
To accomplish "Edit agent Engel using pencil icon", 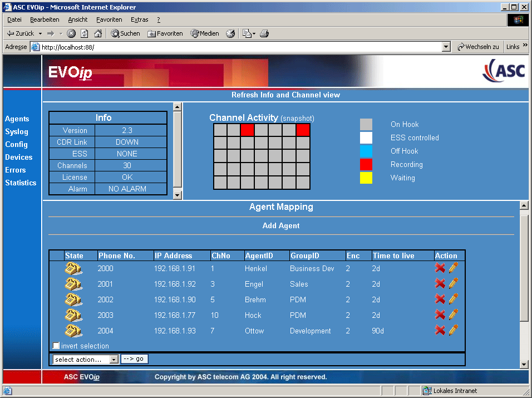I will [x=454, y=284].
